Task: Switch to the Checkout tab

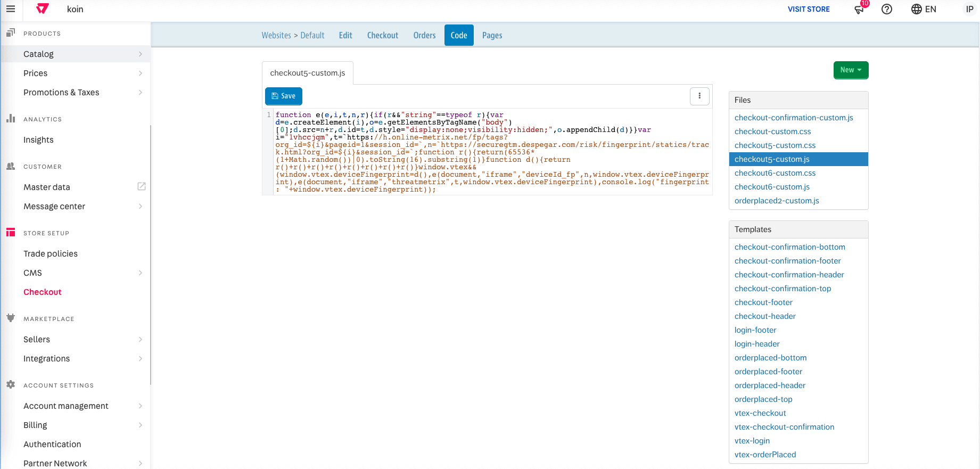Action: tap(383, 35)
